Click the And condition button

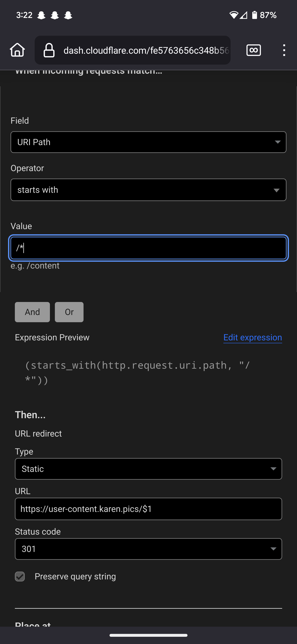[32, 312]
